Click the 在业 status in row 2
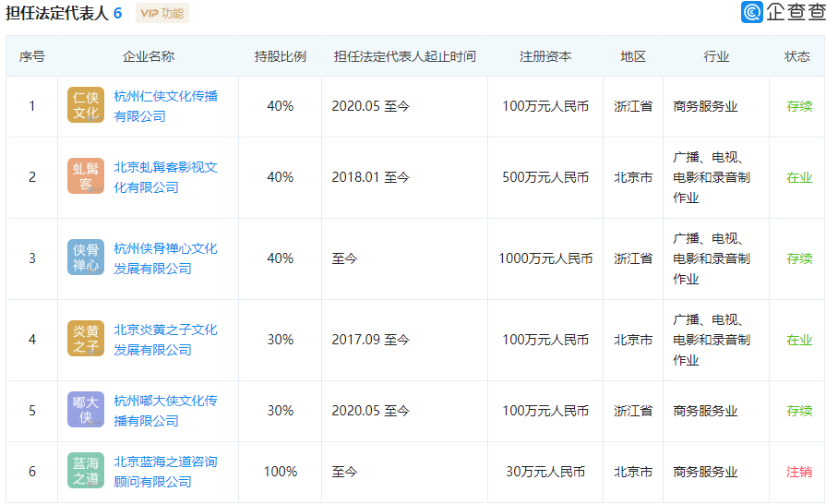 (799, 177)
